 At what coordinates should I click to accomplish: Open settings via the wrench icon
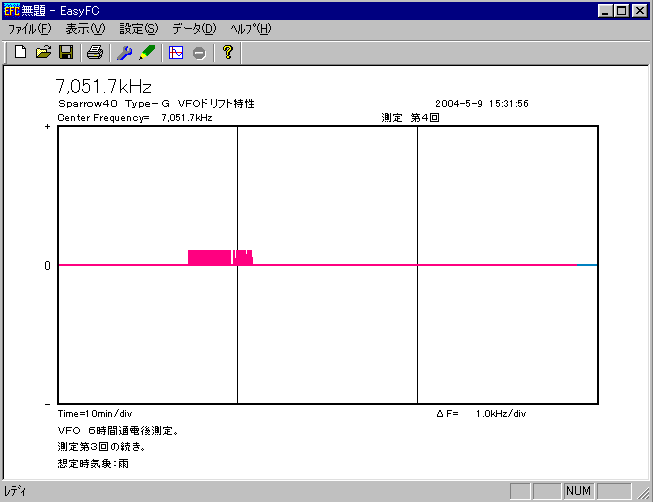124,52
